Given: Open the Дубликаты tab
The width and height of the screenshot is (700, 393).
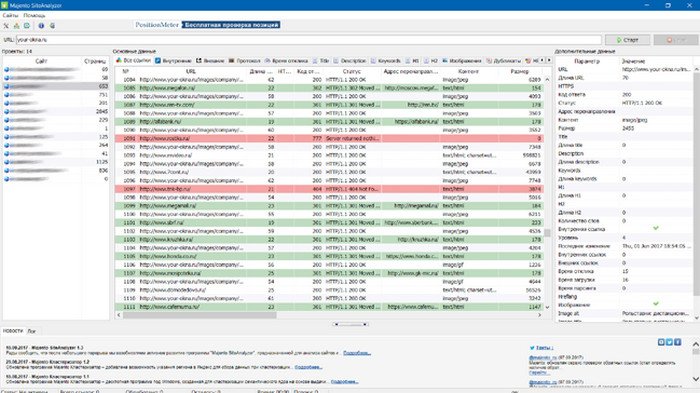Looking at the screenshot, I should [x=504, y=61].
